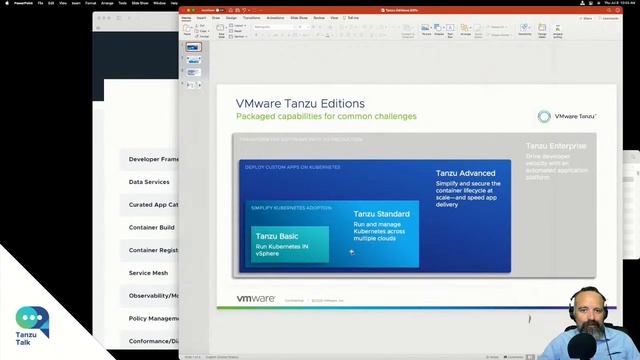Screen dimensions: 640x360
Task: Open the Arrange menu in the menu bar
Action: 107,3
